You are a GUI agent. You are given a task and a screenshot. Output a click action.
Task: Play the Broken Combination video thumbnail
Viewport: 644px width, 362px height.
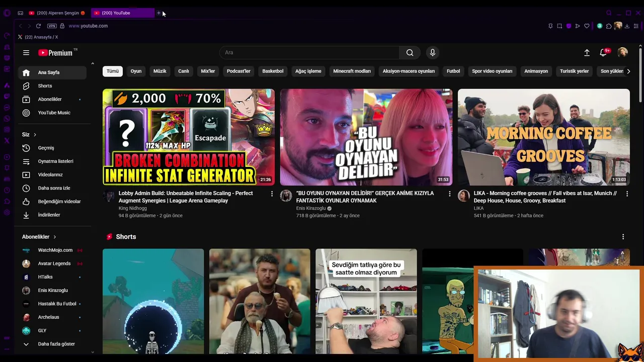[x=189, y=137]
